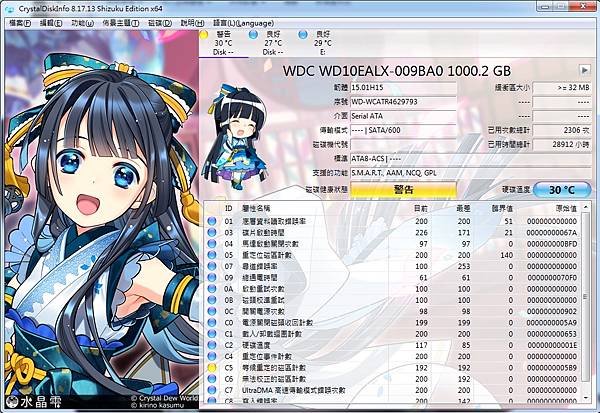Click the status orb for attribute 04
The image size is (600, 413).
[x=212, y=244]
